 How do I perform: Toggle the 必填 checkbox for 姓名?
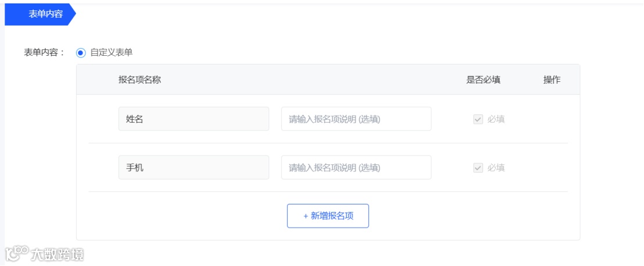click(478, 119)
